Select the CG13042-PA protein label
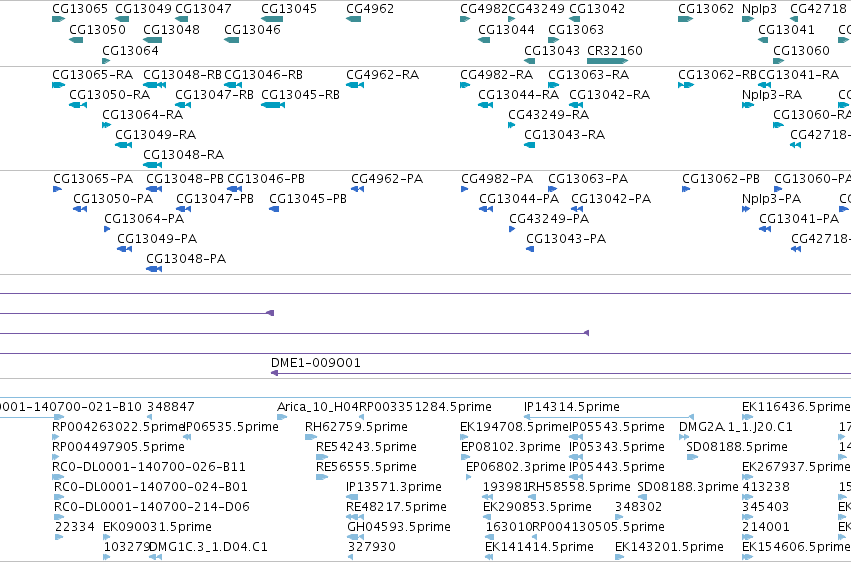Screen dimensions: 851x562 pyautogui.click(x=611, y=199)
